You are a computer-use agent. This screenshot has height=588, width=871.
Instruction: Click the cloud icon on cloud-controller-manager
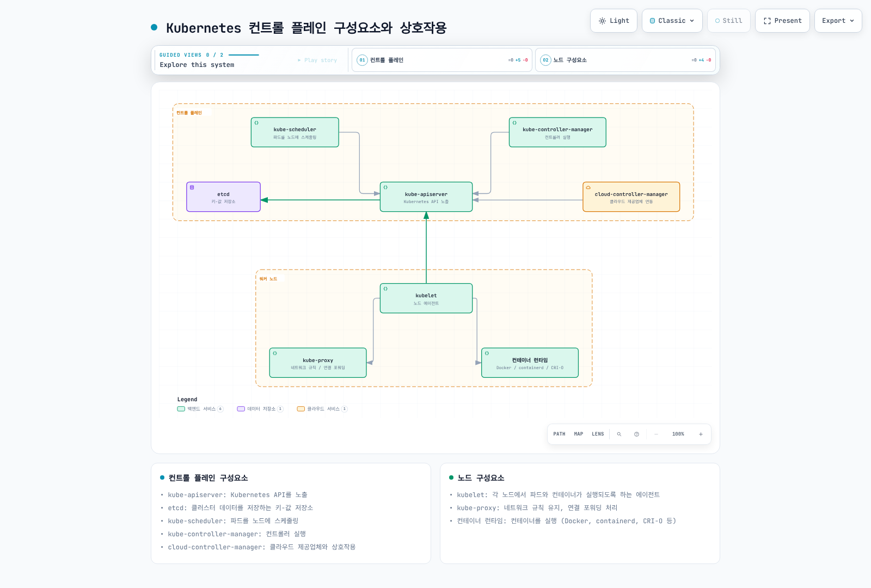[588, 187]
